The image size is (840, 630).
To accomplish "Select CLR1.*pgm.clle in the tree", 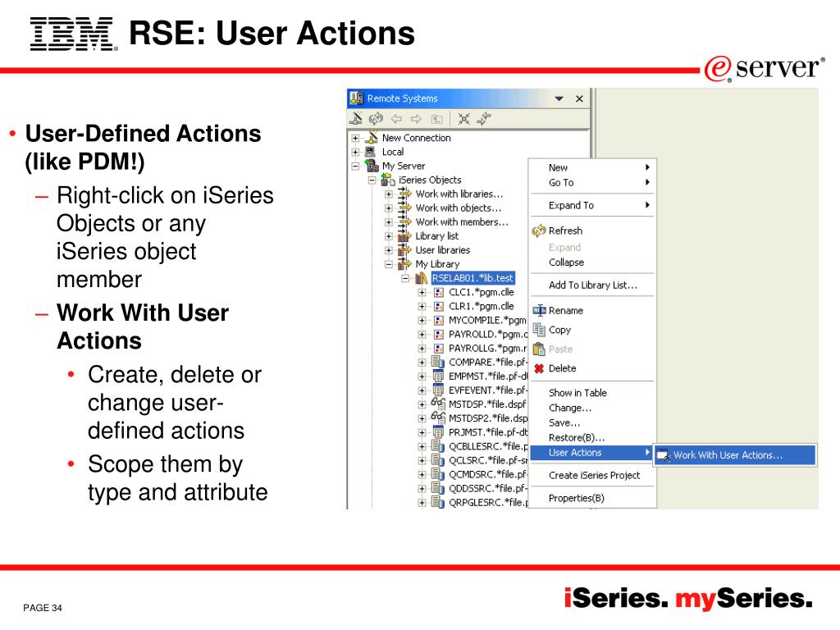I will coord(481,307).
